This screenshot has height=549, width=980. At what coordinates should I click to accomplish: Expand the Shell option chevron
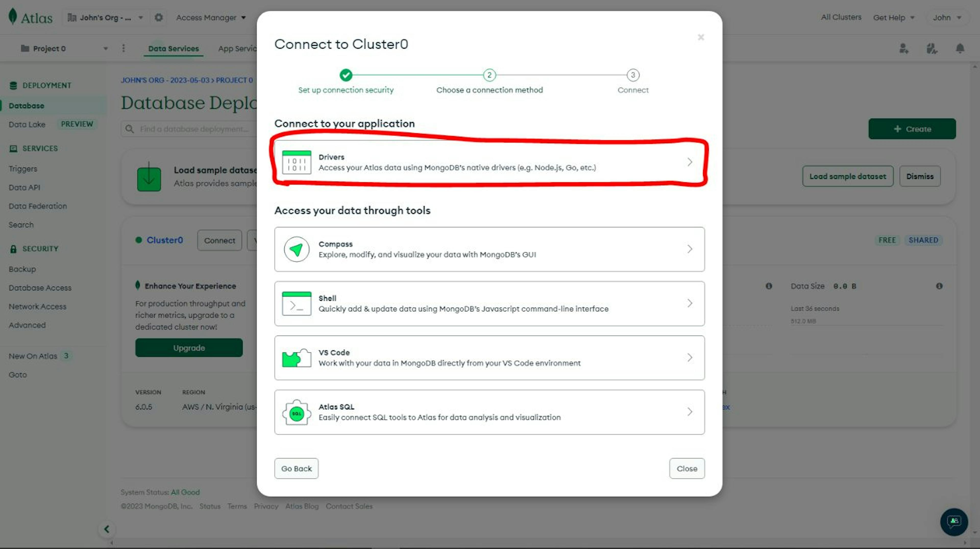click(x=690, y=303)
